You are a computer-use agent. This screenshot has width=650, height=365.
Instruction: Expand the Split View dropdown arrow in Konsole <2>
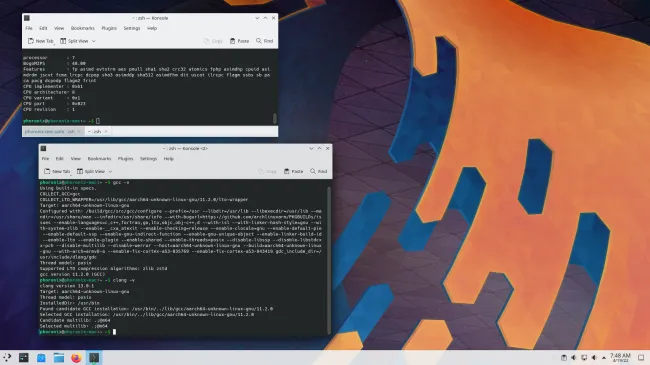coord(110,171)
